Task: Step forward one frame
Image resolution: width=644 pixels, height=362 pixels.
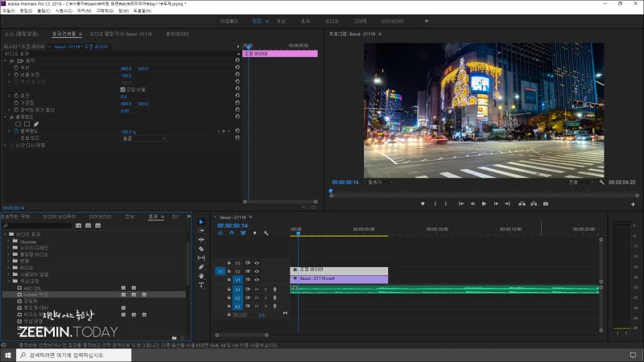Action: click(x=496, y=204)
